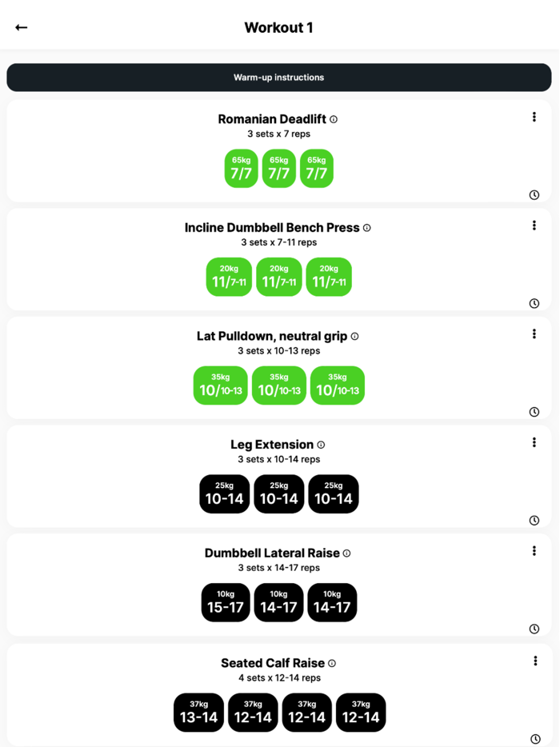Tap the third 35kg Lat Pulldown set pill
The height and width of the screenshot is (747, 560).
pos(338,385)
